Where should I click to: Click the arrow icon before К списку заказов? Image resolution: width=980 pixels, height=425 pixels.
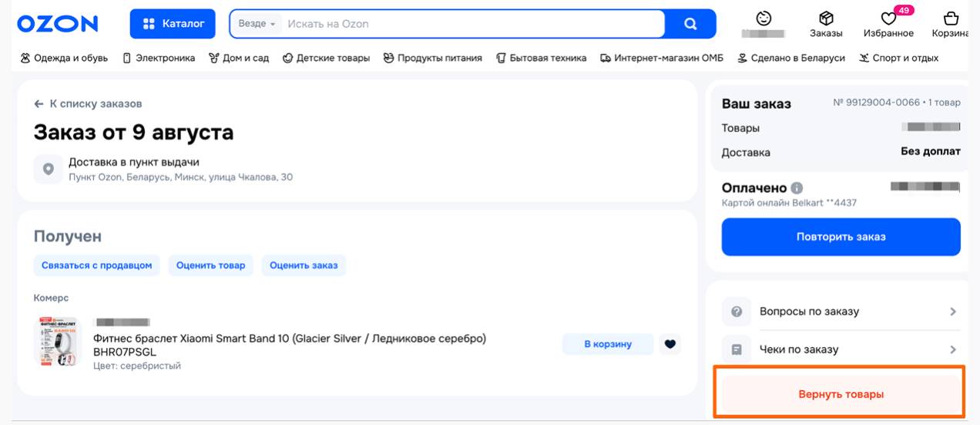point(39,103)
